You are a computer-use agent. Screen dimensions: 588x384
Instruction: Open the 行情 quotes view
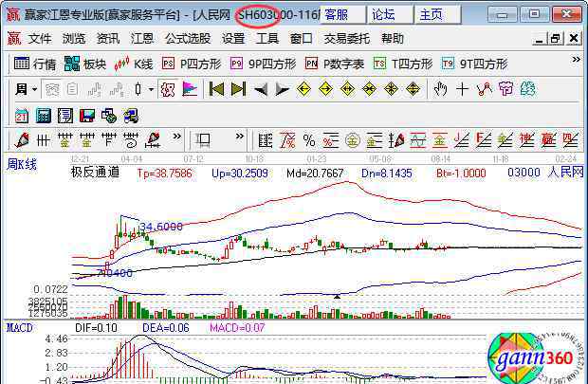coord(34,64)
